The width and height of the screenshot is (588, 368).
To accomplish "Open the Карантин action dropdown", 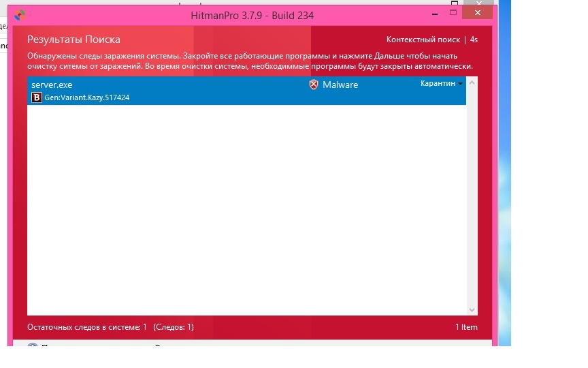I will [x=442, y=83].
